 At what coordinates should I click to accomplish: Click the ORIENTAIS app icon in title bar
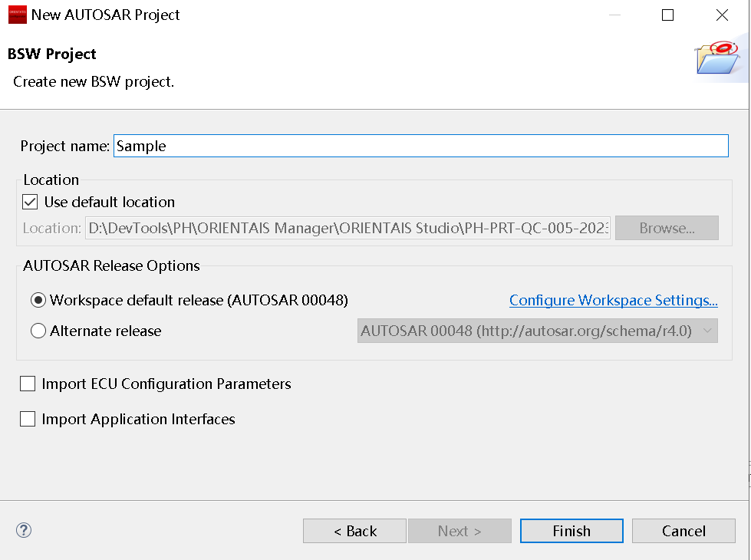point(17,15)
